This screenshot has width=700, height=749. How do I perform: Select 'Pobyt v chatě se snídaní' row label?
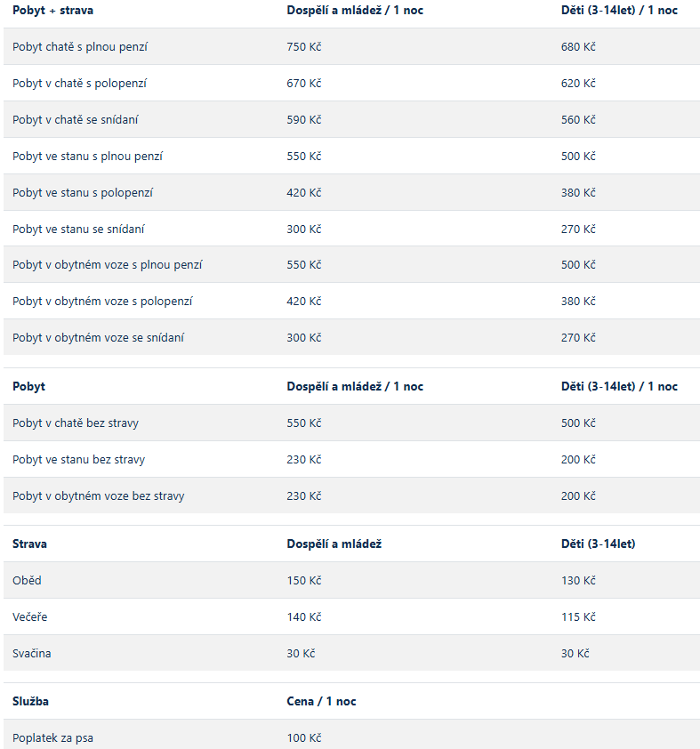tap(75, 119)
